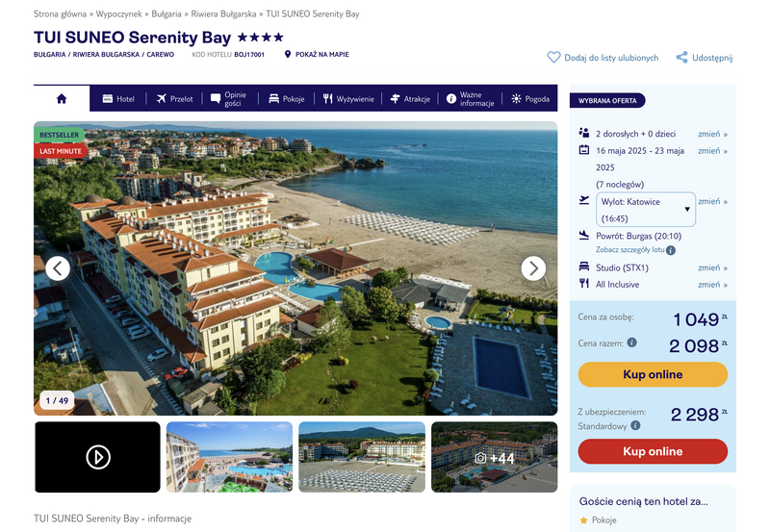Play the hotel video thumbnail
Image resolution: width=770 pixels, height=532 pixels.
pos(98,457)
